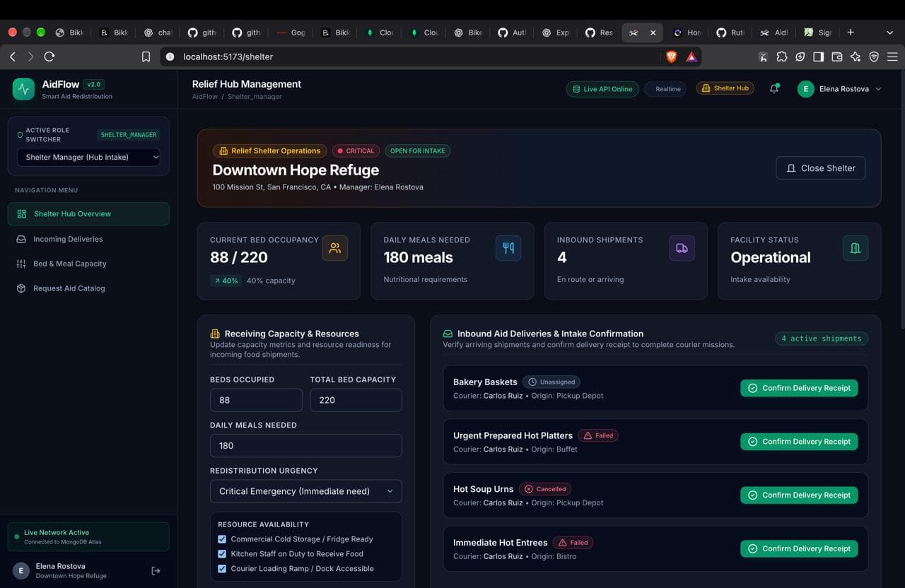The height and width of the screenshot is (588, 905).
Task: Click the daily meals utensils icon
Action: tap(508, 248)
